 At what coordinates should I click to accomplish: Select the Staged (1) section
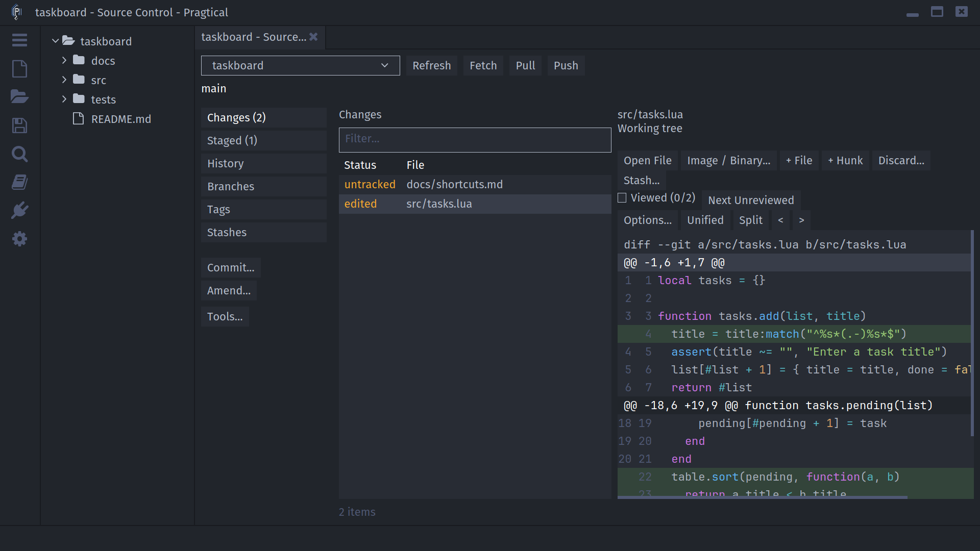(x=263, y=140)
